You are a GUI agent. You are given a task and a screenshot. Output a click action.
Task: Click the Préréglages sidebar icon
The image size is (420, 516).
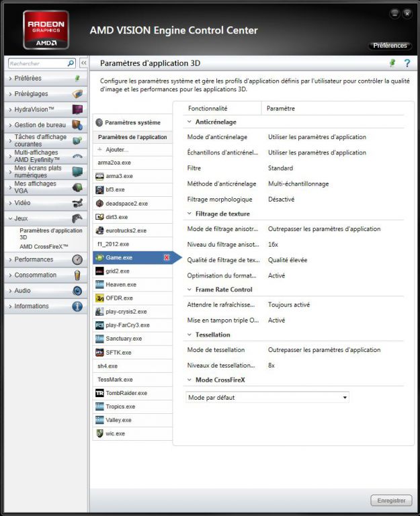77,94
